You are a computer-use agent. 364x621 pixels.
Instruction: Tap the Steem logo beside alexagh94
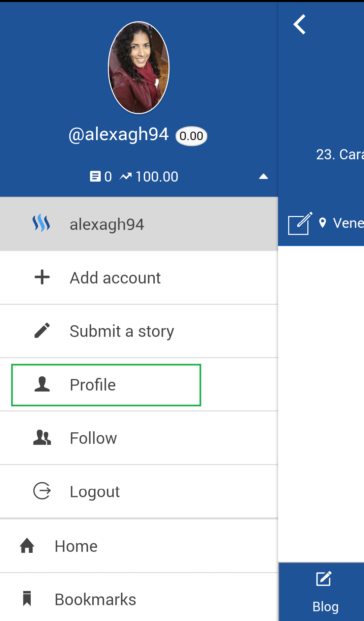coord(41,223)
